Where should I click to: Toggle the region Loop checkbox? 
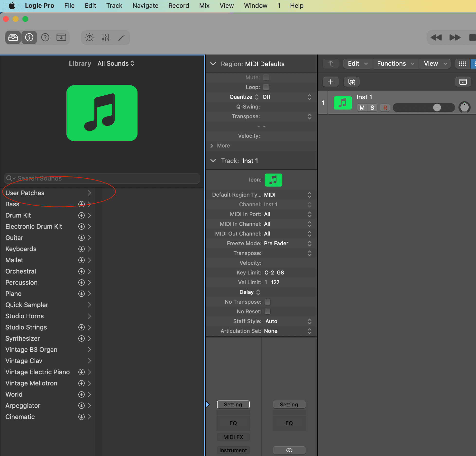(x=266, y=87)
